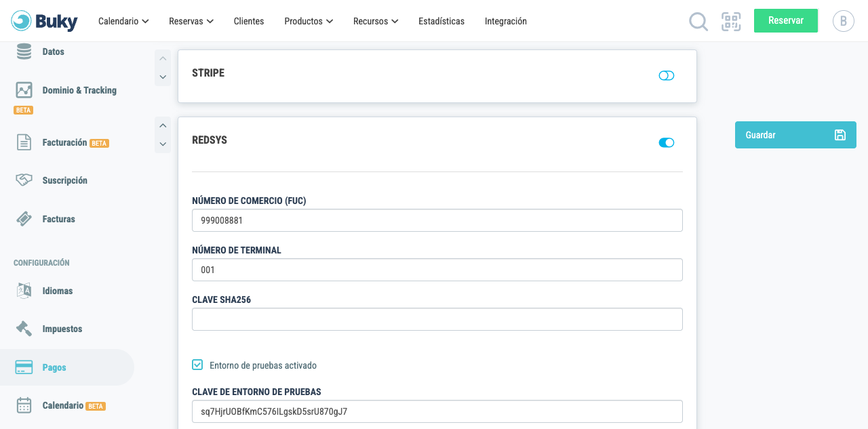This screenshot has height=429, width=868.
Task: Open the Reservas dropdown menu
Action: [x=191, y=21]
